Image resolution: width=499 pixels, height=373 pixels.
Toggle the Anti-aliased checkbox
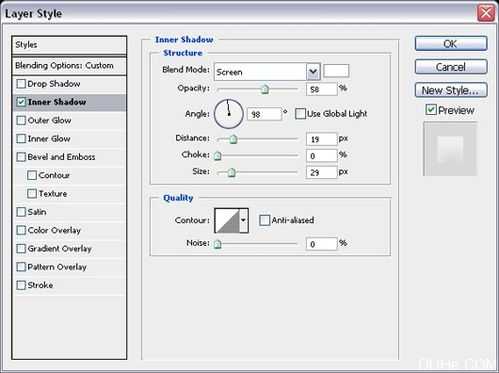pyautogui.click(x=264, y=220)
